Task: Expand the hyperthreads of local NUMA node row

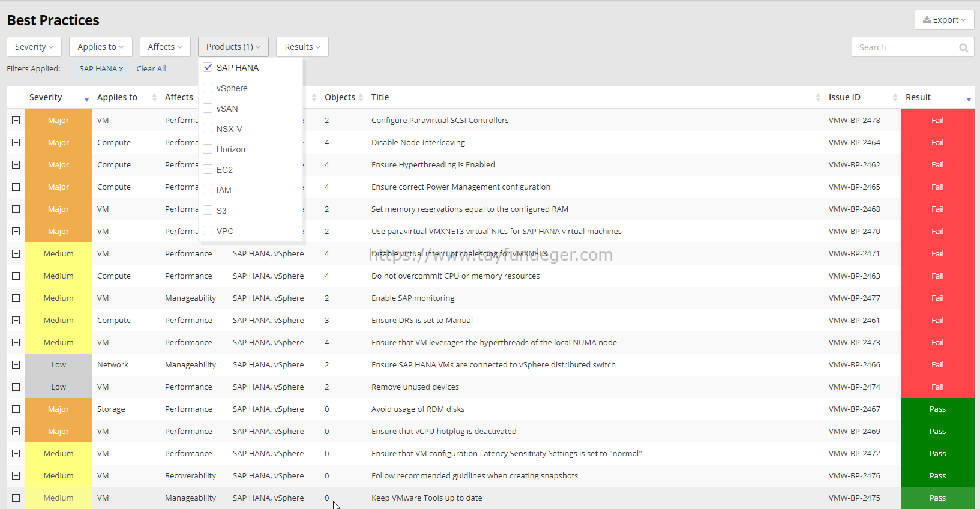Action: coord(16,342)
